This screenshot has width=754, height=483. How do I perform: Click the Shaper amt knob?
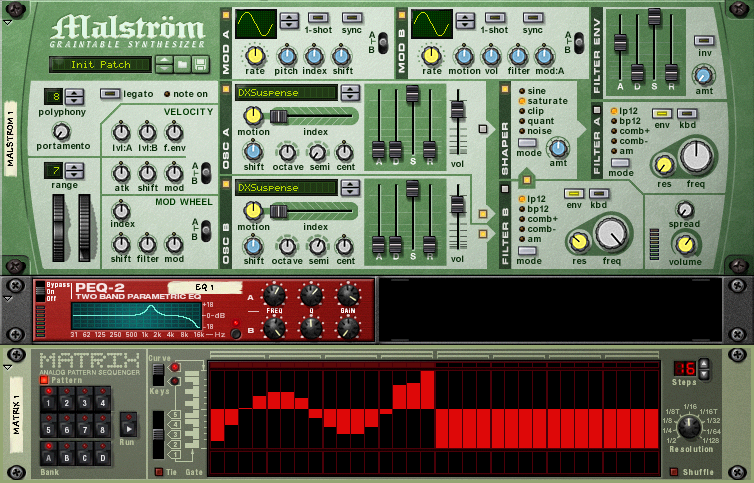[559, 163]
